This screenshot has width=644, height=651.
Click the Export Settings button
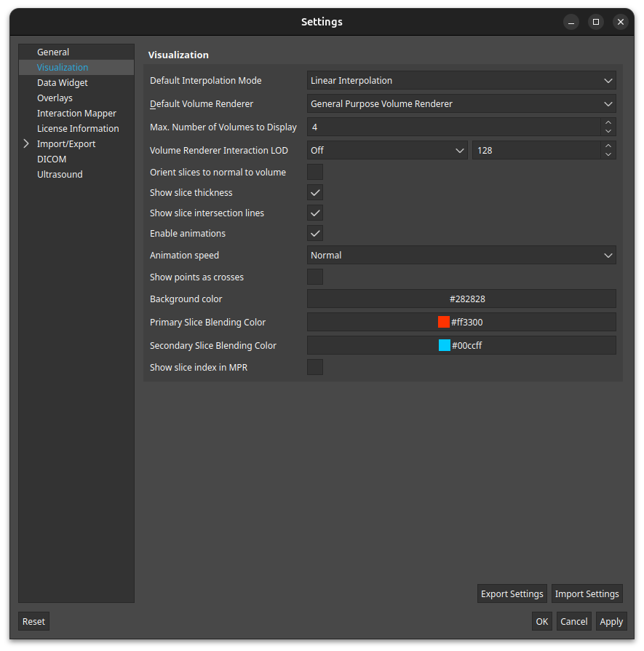coord(512,593)
